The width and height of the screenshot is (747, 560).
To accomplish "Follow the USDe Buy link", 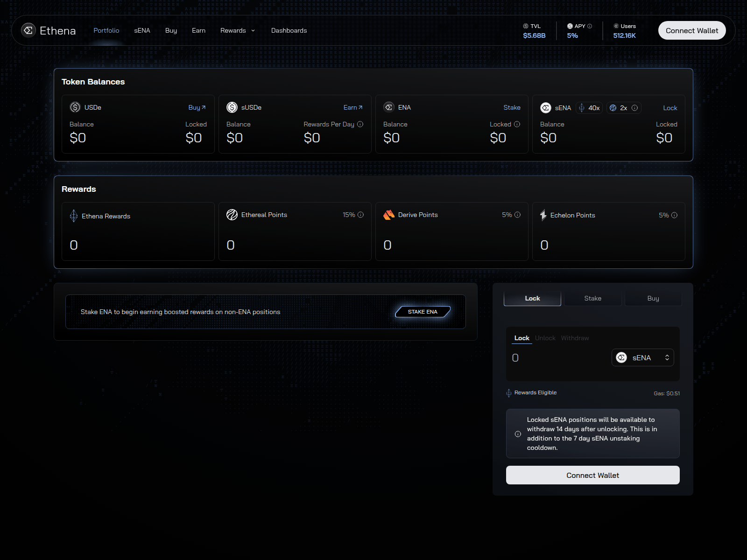I will coord(197,107).
